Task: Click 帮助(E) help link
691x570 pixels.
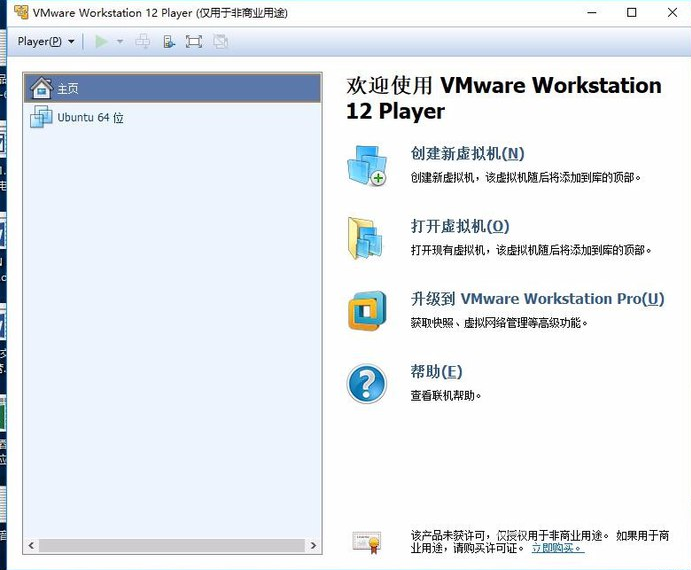Action: (x=436, y=372)
